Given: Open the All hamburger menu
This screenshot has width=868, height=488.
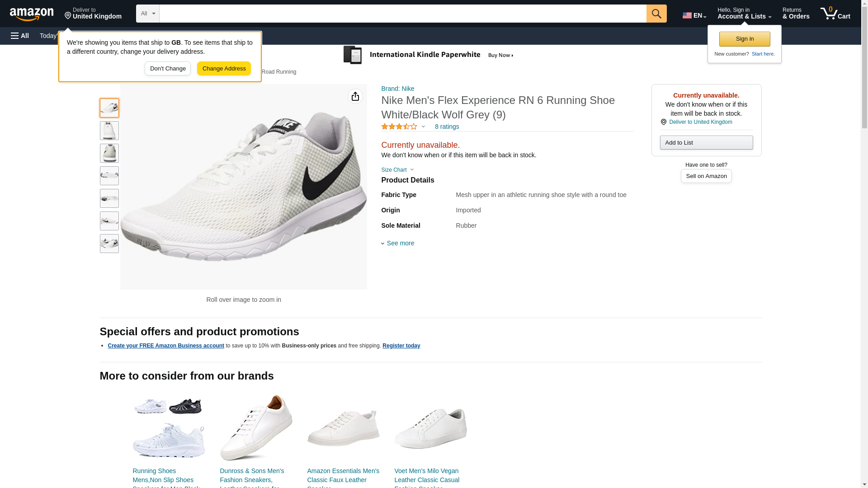Looking at the screenshot, I should [x=20, y=36].
